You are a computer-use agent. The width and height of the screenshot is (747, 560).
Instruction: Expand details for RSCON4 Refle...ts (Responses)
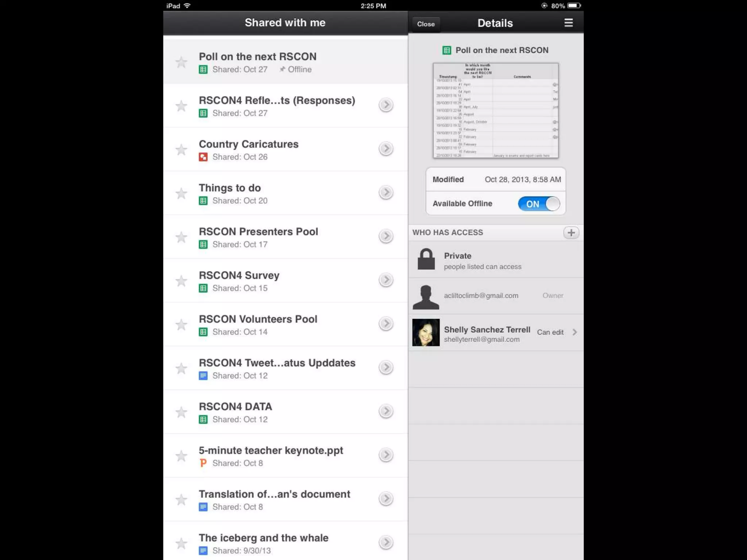point(386,105)
